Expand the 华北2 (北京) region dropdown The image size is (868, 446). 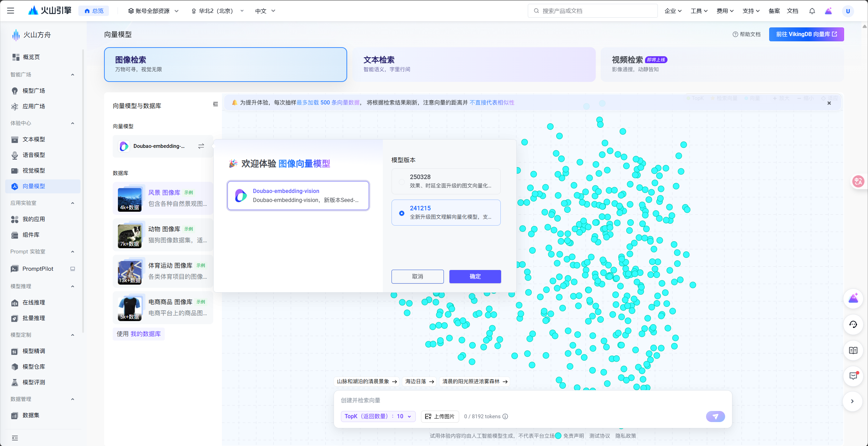point(217,11)
